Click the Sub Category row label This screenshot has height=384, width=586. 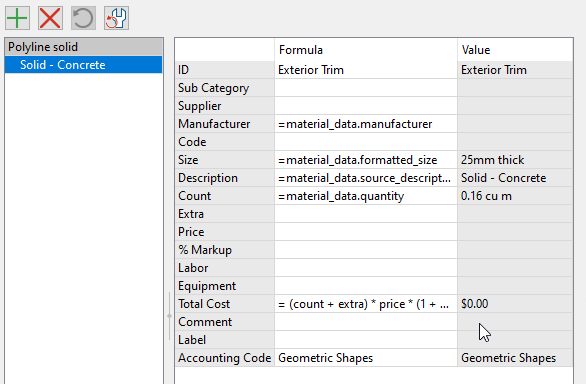click(x=225, y=88)
